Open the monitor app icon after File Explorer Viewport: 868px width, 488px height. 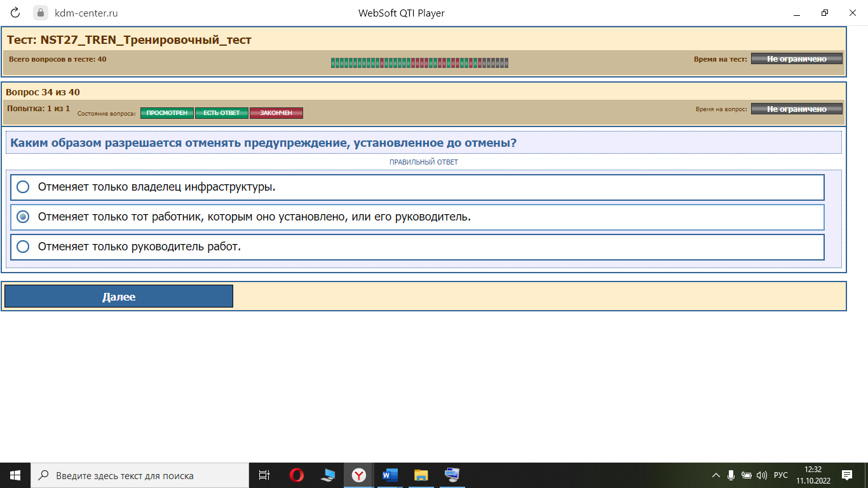[x=452, y=475]
